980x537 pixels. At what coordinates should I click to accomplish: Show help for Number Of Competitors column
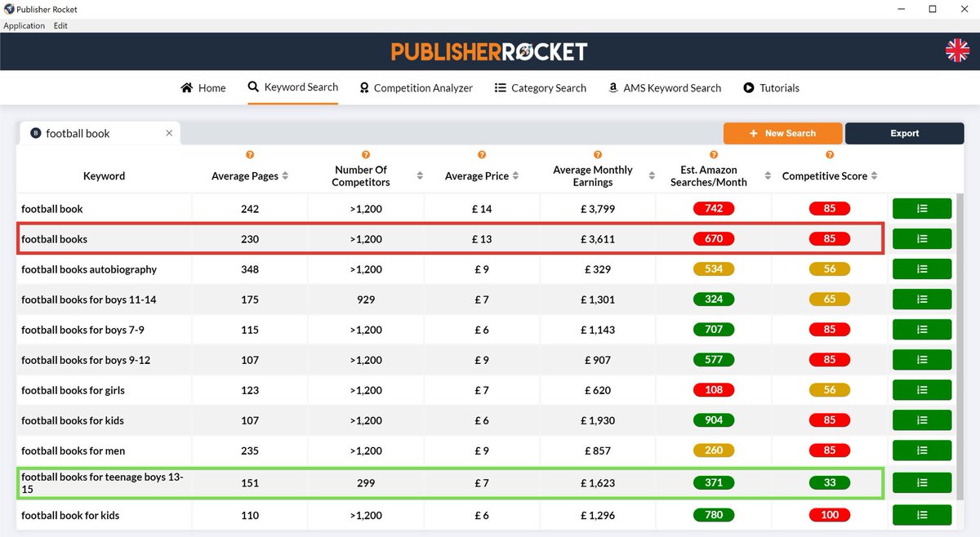pos(366,155)
